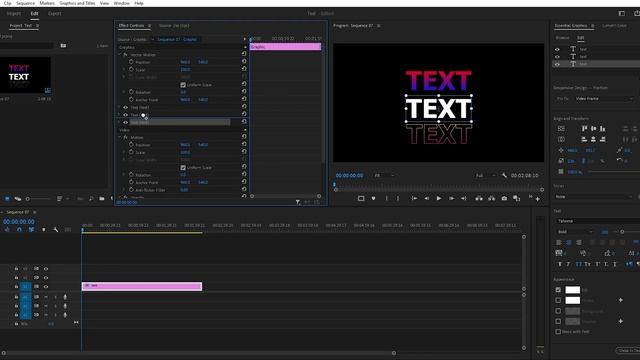Enable the Stroke checkbox in Appearance
This screenshot has height=360, width=640.
(558, 300)
